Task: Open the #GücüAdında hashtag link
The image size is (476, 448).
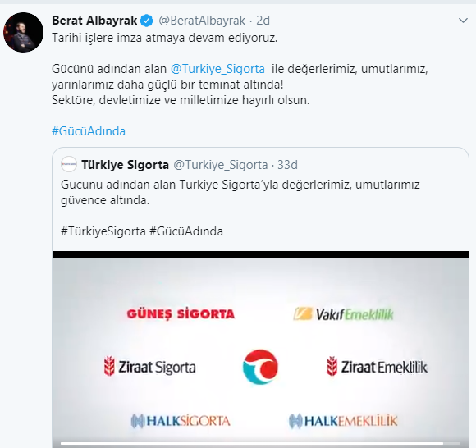Action: click(89, 131)
